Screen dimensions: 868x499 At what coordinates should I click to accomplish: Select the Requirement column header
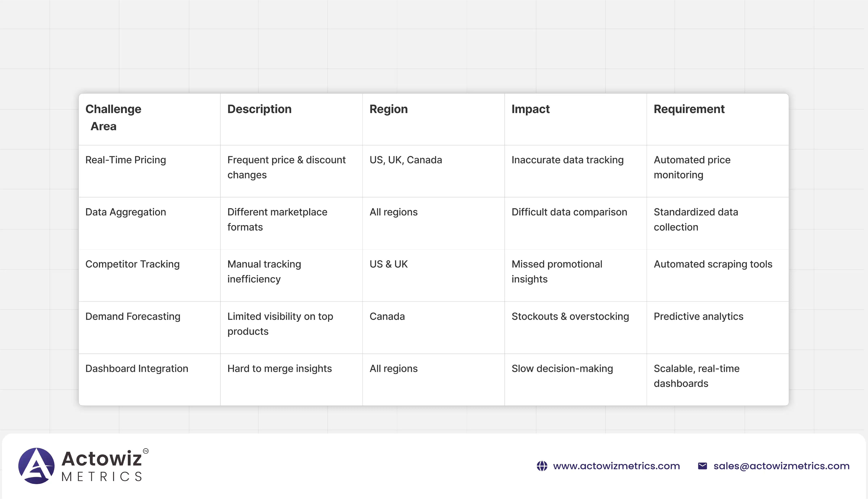pyautogui.click(x=689, y=109)
